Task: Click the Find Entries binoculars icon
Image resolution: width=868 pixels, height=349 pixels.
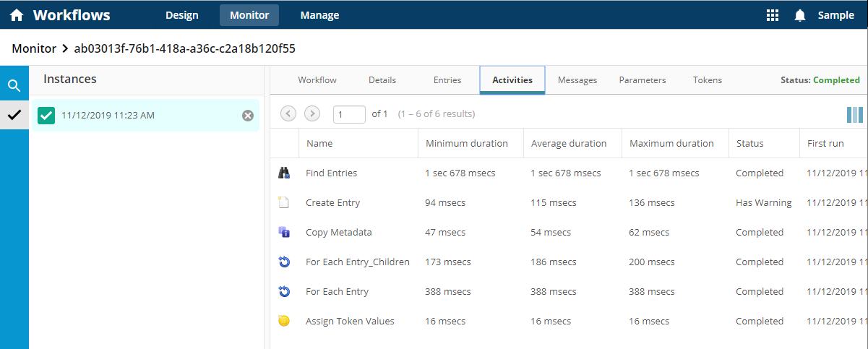Action: [x=284, y=173]
